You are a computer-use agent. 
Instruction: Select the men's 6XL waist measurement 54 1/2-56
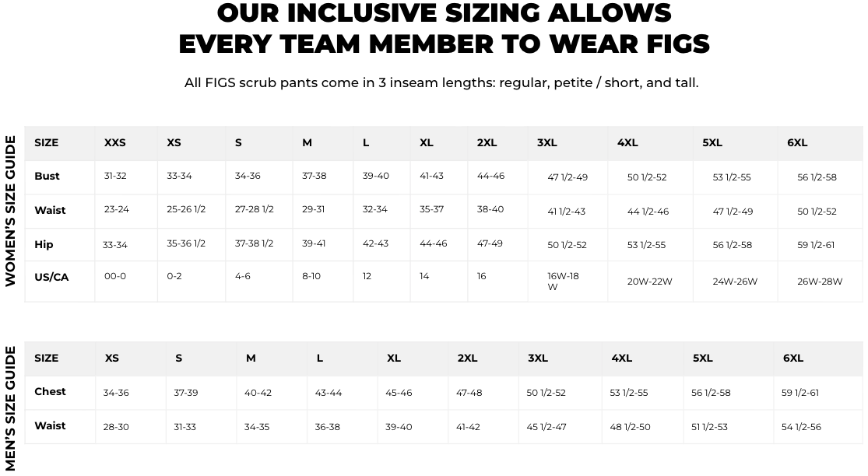(801, 427)
